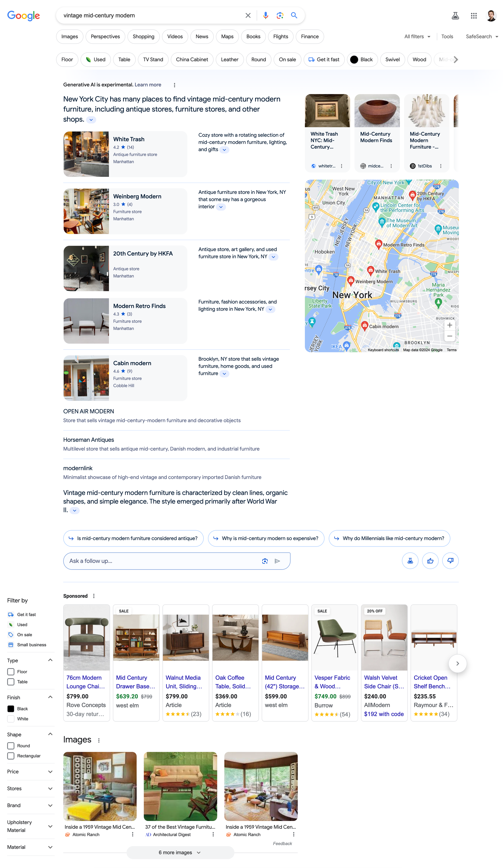503x868 pixels.
Task: Open Search Labs flask icon in header
Action: (x=455, y=16)
